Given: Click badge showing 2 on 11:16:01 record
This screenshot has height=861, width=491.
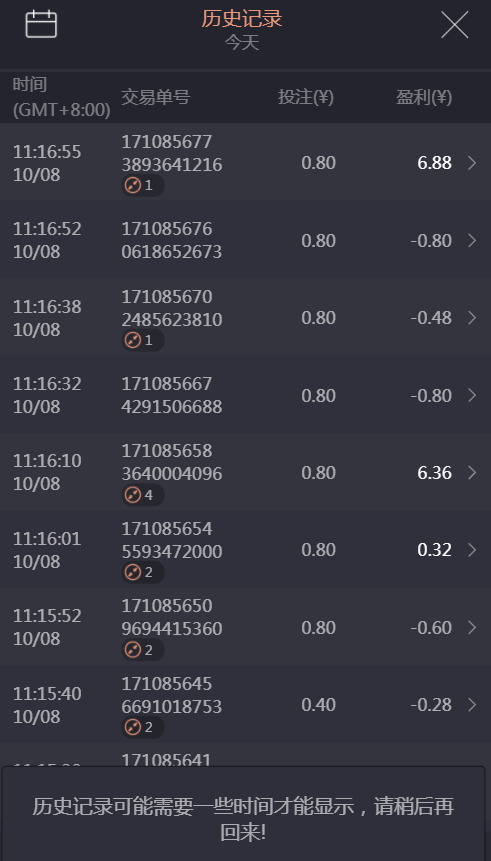Looking at the screenshot, I should pos(143,573).
